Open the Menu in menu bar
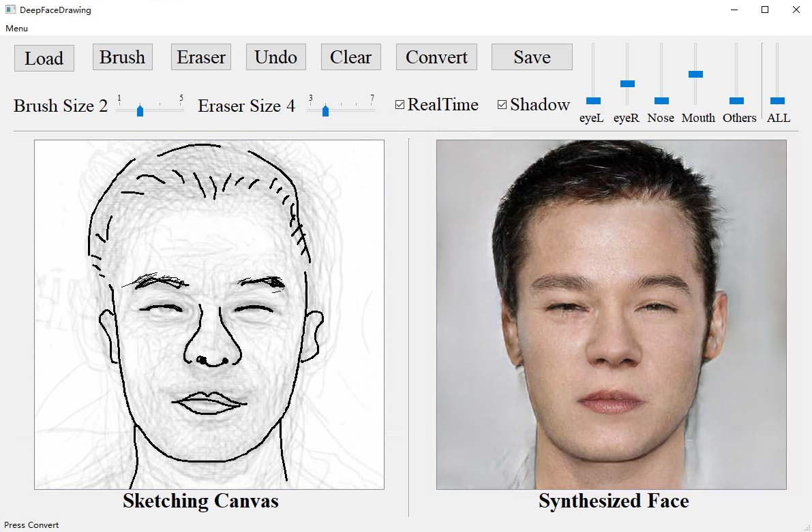 tap(17, 29)
